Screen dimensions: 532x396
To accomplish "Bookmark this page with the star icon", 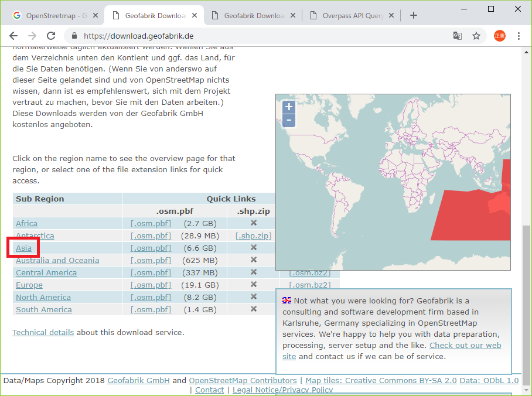I will (x=476, y=36).
